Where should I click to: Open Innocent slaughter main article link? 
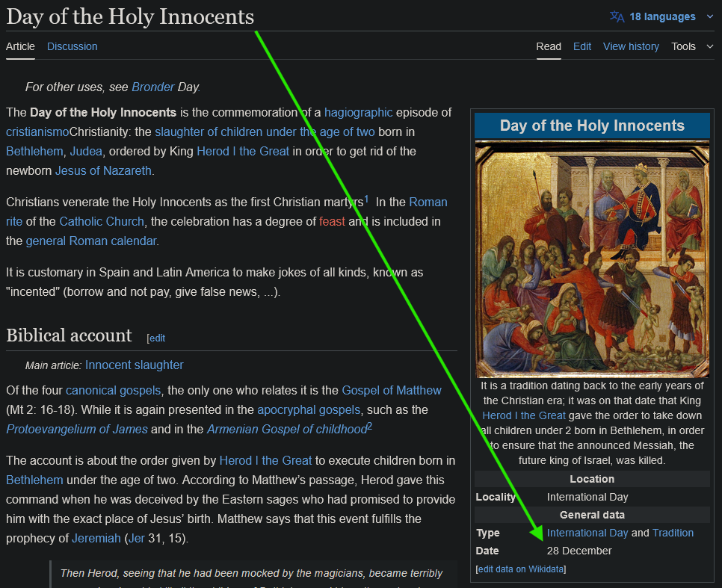pyautogui.click(x=134, y=365)
